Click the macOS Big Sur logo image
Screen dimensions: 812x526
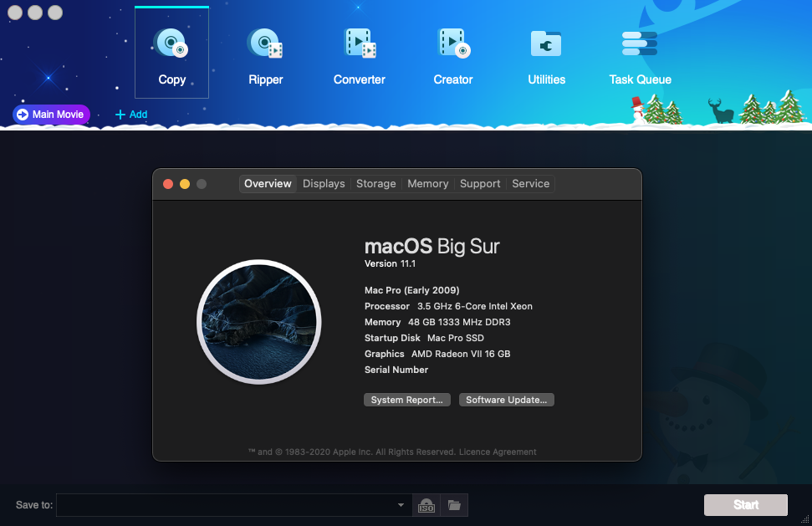coord(259,321)
